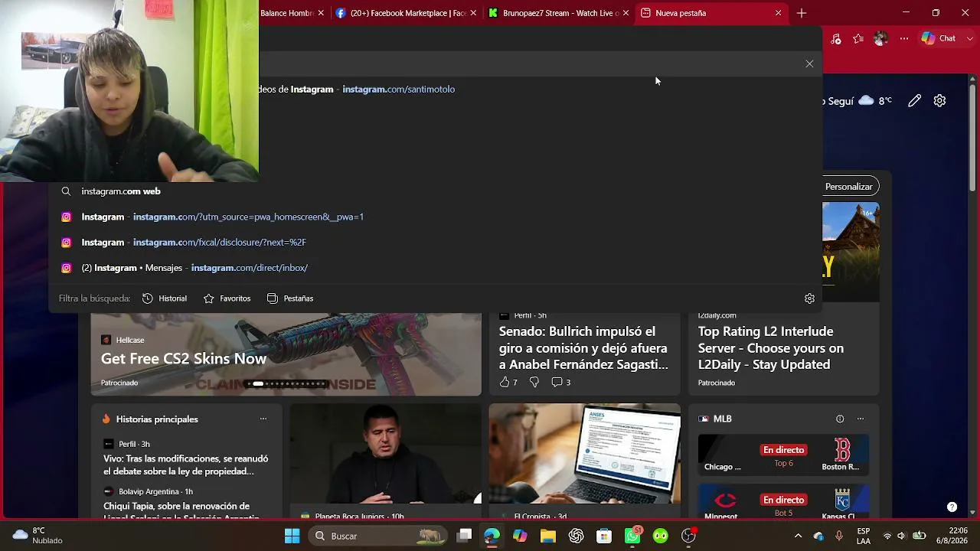
Task: Open comments on the Senado Bullrich article
Action: 560,382
